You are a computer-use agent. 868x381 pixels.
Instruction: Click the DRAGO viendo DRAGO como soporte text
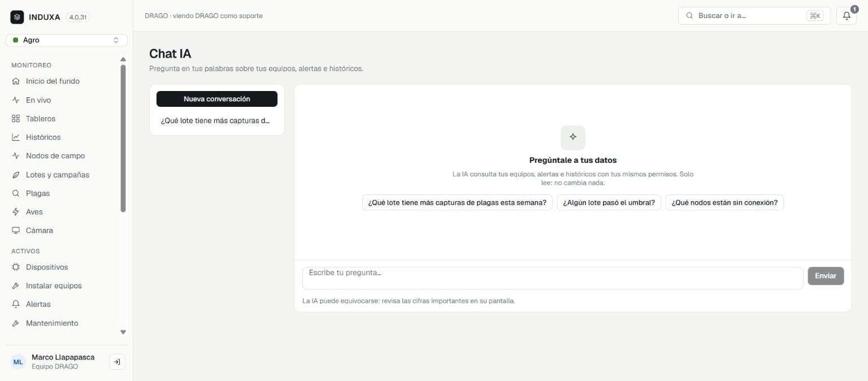pyautogui.click(x=203, y=16)
